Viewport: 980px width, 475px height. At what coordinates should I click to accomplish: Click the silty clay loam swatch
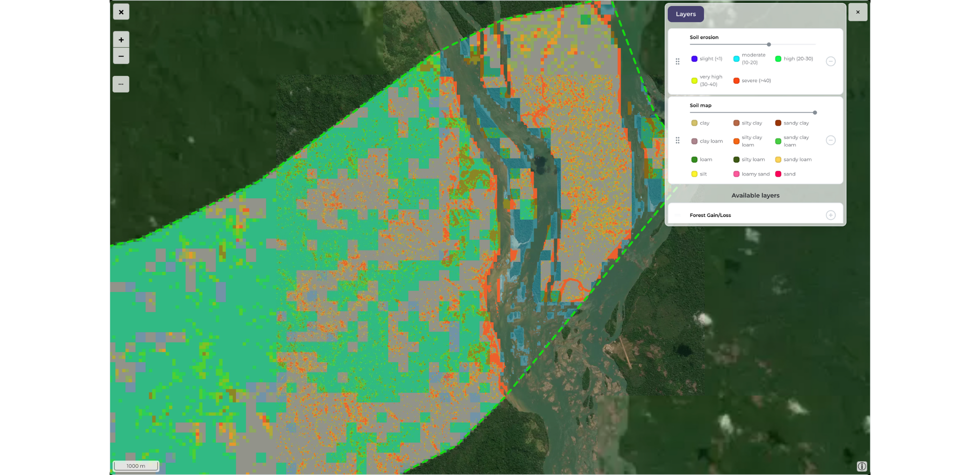coord(736,141)
